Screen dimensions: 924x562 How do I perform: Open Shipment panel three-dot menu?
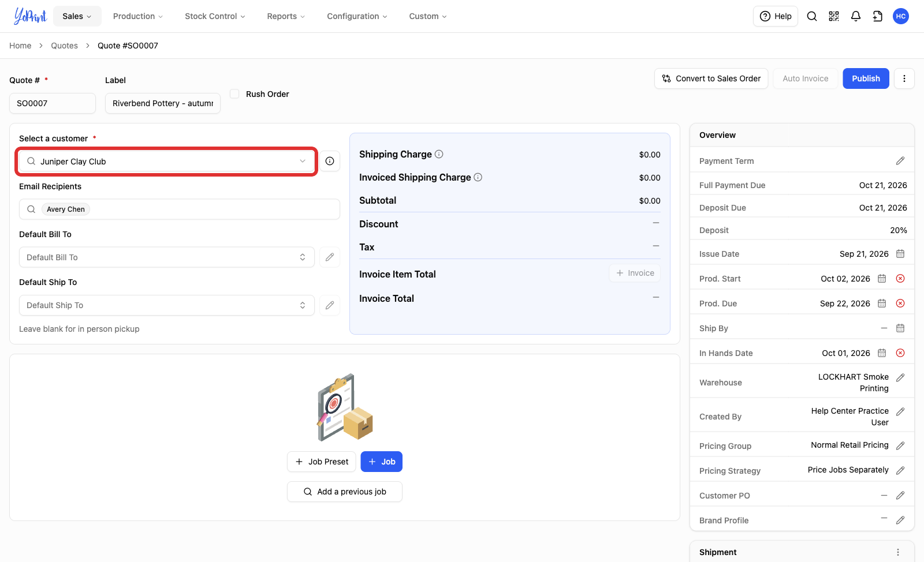click(x=898, y=552)
